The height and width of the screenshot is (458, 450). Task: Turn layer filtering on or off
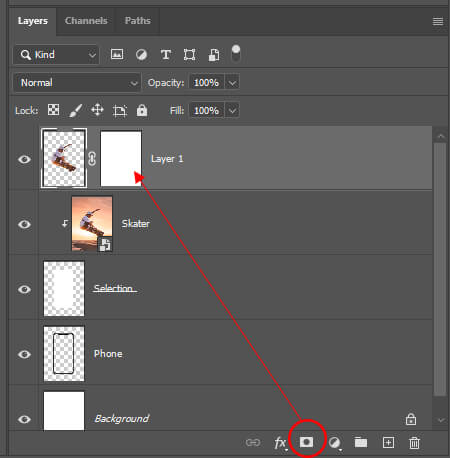click(236, 54)
